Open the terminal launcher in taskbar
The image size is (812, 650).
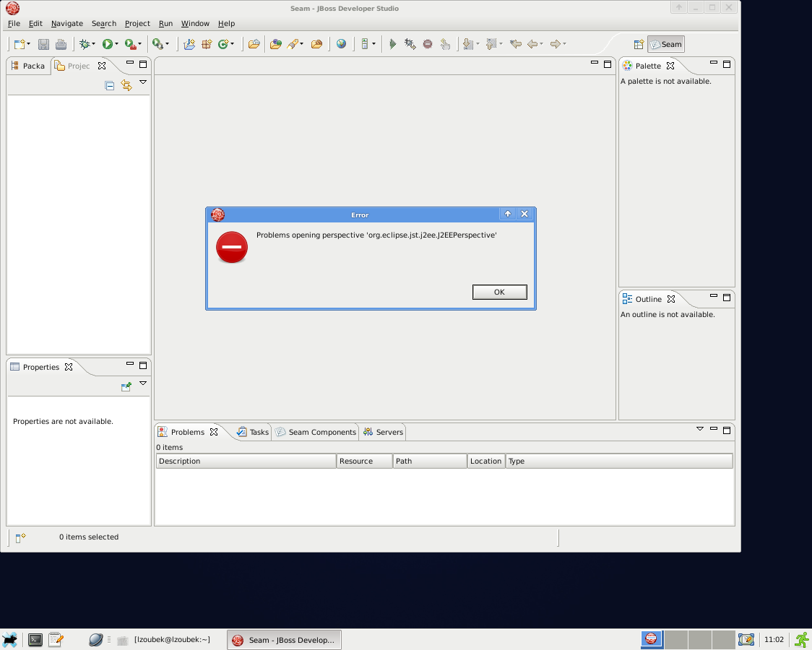pyautogui.click(x=35, y=640)
